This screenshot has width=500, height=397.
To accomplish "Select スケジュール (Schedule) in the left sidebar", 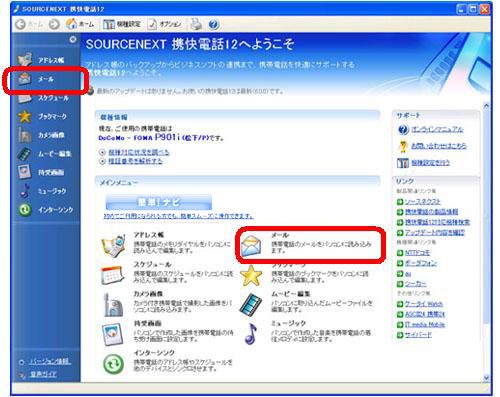I will (x=43, y=98).
